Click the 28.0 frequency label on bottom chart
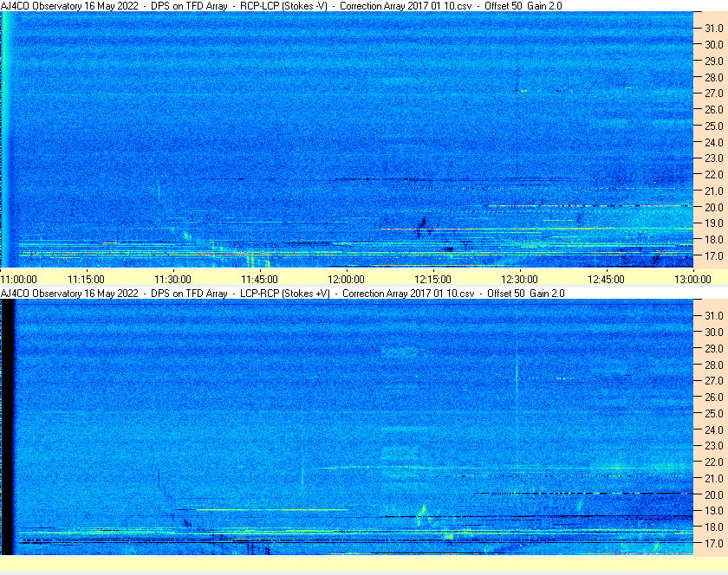This screenshot has width=728, height=575. 714,365
